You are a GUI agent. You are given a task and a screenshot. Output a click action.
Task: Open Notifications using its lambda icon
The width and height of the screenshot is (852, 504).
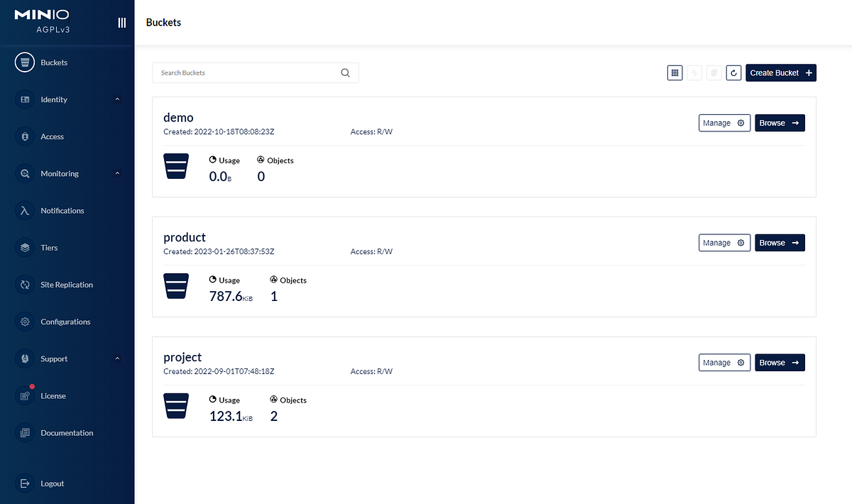[24, 210]
